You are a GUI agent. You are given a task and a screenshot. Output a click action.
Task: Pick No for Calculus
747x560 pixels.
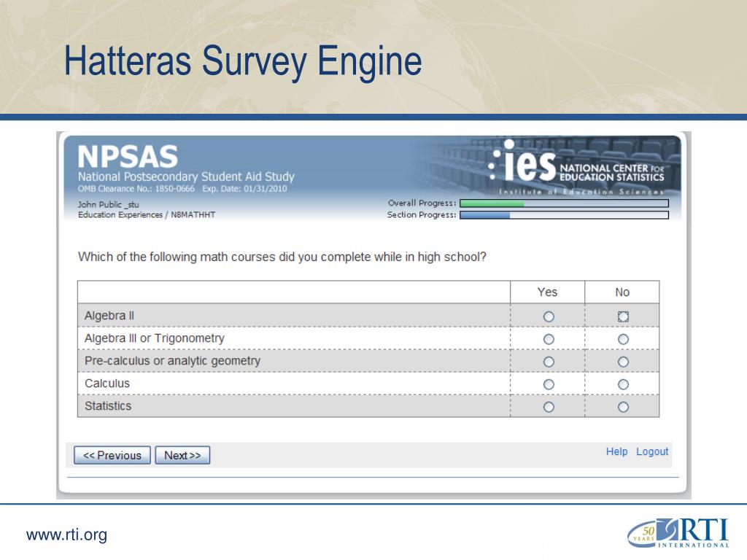[623, 384]
